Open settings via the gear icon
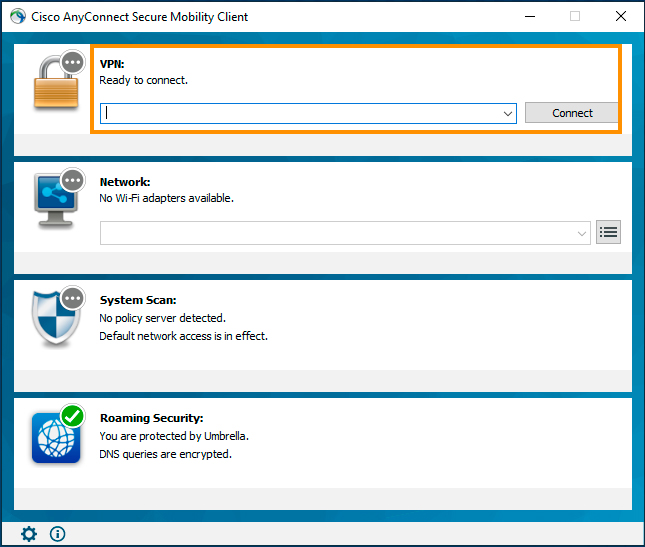The height and width of the screenshot is (547, 645). tap(29, 534)
